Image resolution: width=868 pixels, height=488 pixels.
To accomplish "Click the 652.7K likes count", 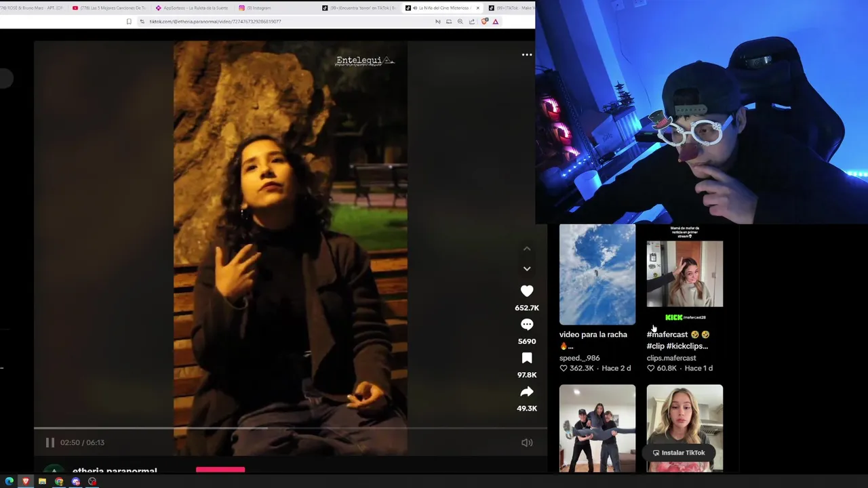I will [527, 308].
